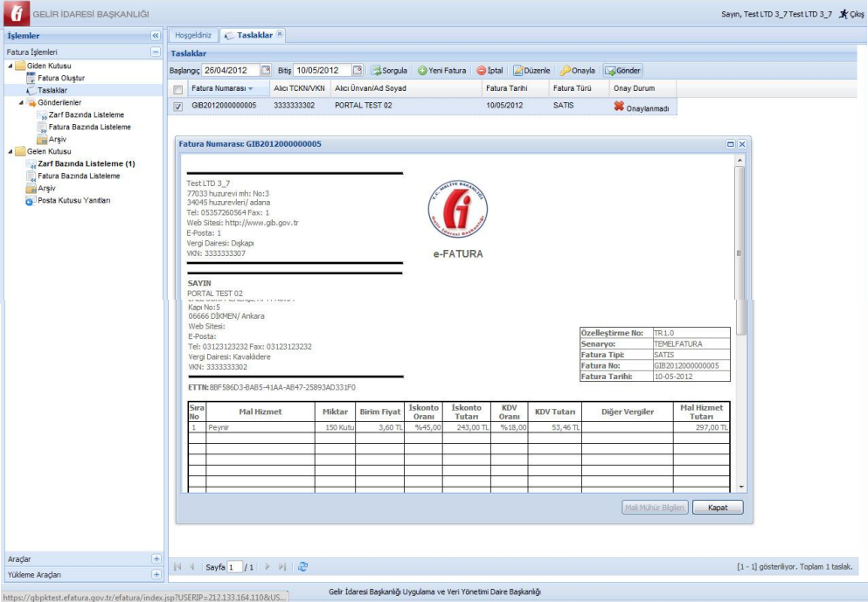
Task: Click the Gelir İdaresi Başkanlığı logo
Action: (17, 13)
